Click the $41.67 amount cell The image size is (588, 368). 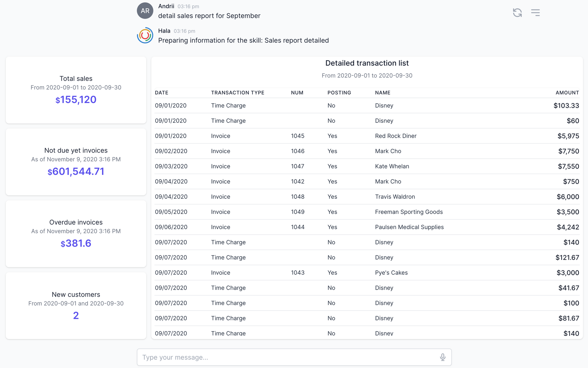[569, 288]
